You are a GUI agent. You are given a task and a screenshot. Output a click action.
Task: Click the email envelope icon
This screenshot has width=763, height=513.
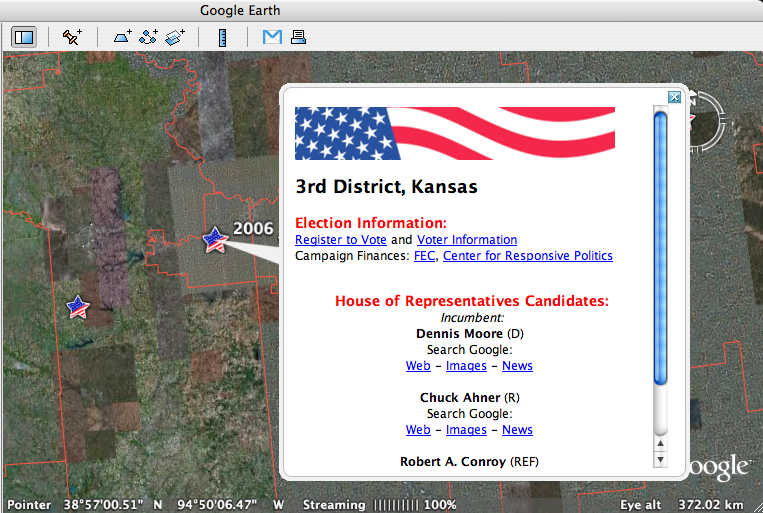point(272,37)
